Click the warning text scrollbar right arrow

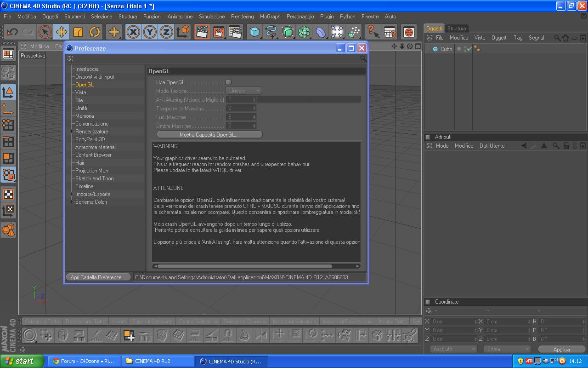358,266
